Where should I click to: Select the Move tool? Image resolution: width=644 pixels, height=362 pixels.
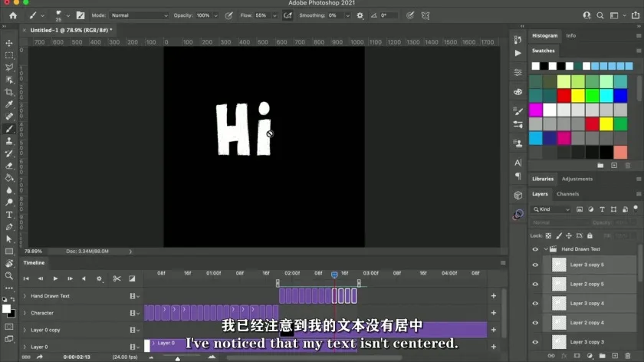[9, 43]
